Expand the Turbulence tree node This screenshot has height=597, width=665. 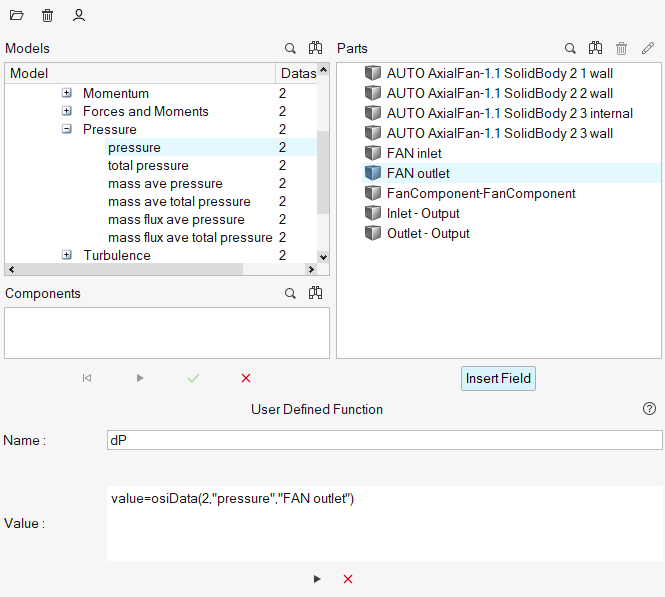point(67,255)
